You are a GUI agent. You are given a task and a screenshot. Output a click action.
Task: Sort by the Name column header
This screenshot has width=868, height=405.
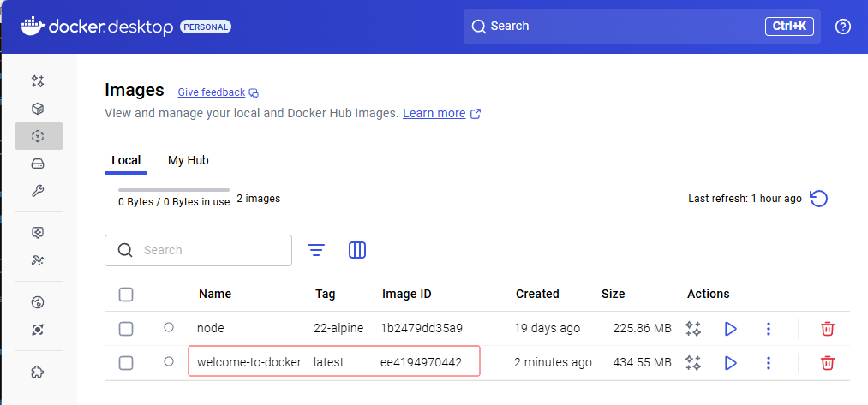215,294
